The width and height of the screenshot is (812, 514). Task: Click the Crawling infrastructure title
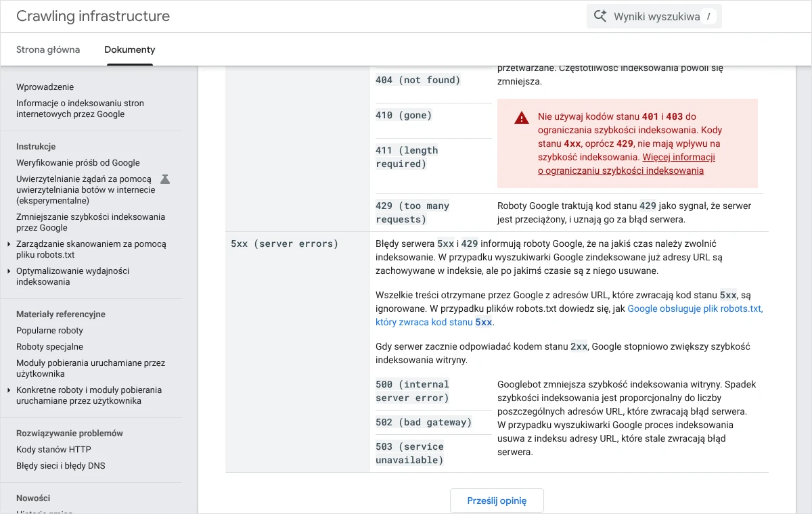point(93,16)
